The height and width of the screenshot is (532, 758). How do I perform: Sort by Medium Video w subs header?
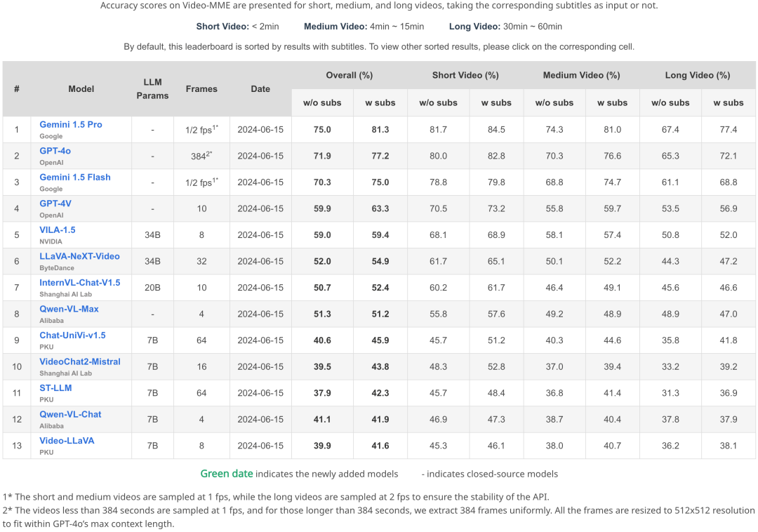click(x=612, y=102)
